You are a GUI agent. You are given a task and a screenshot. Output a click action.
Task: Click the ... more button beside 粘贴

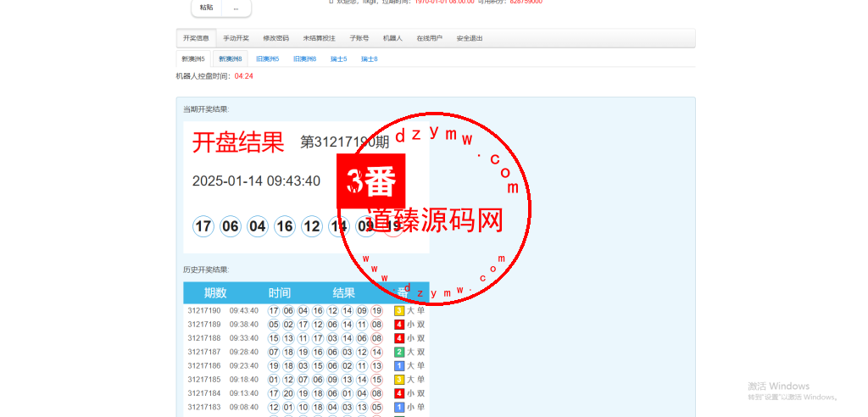[236, 8]
